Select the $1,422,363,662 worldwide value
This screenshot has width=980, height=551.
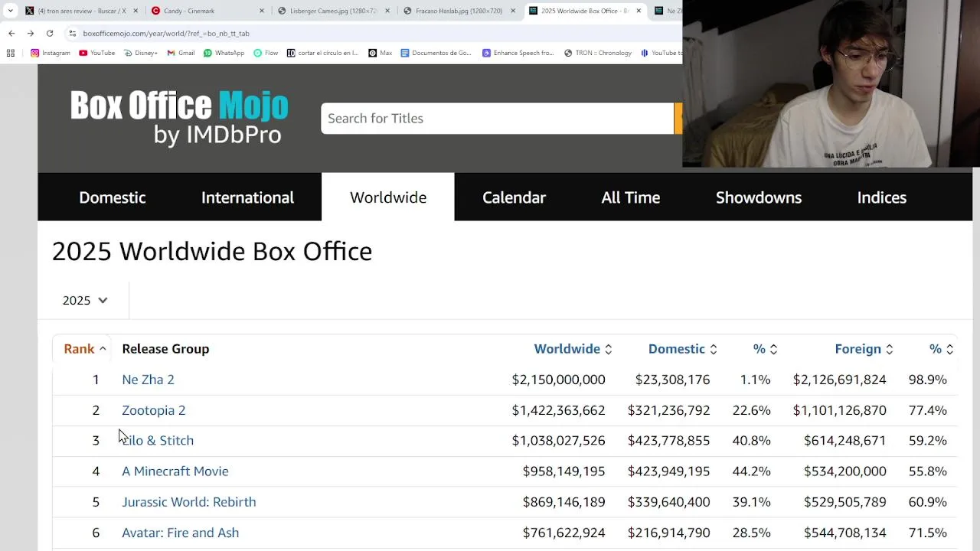(x=558, y=410)
